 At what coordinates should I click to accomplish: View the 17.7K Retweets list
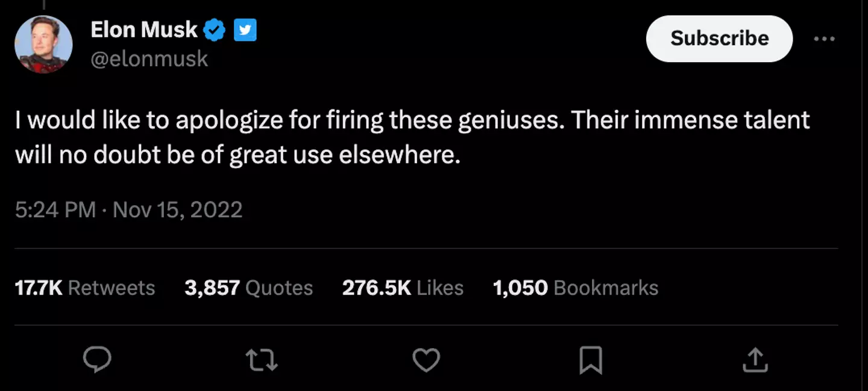84,288
